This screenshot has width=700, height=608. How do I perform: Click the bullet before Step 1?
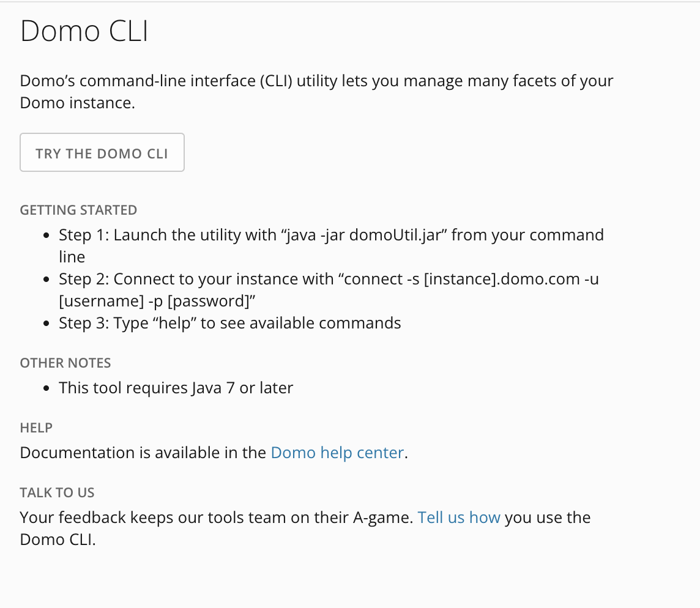[x=47, y=234]
